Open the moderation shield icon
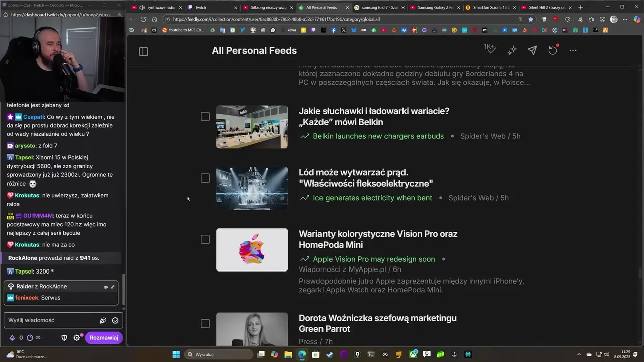This screenshot has height=362, width=644. click(x=64, y=338)
